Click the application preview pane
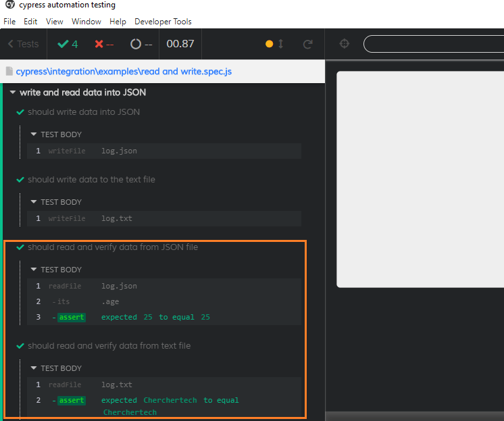Image resolution: width=504 pixels, height=421 pixels. pyautogui.click(x=420, y=179)
